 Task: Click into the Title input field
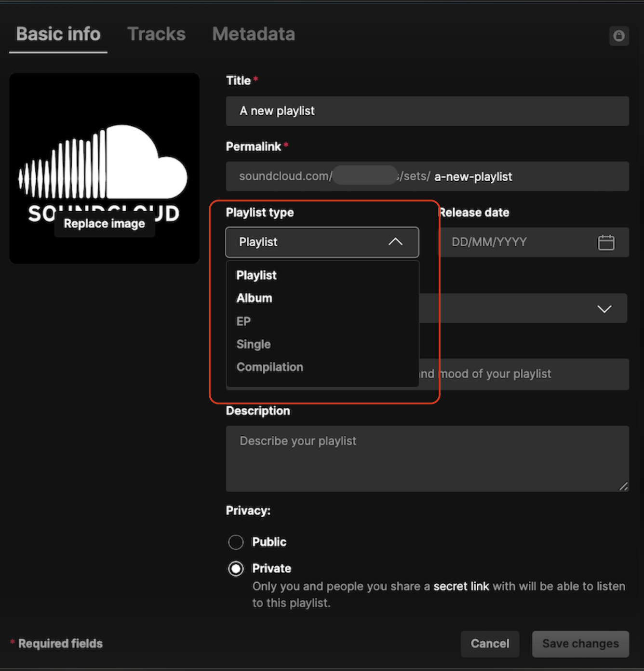point(427,111)
